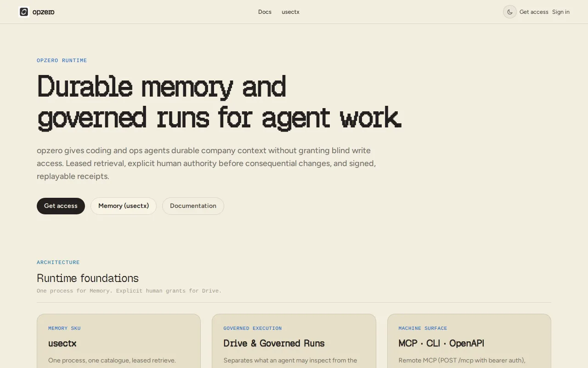Open the Drive & Governed Runs card
The width and height of the screenshot is (588, 368).
[294, 341]
